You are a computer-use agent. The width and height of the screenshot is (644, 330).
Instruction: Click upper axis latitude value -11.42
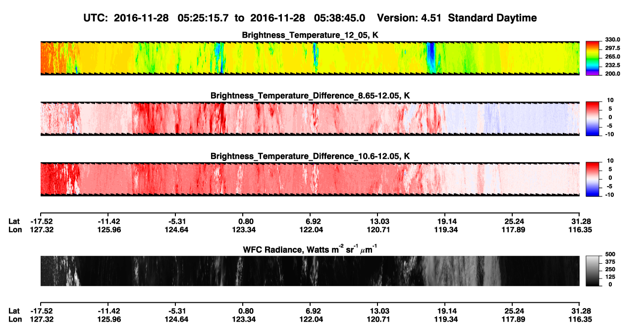pos(109,221)
